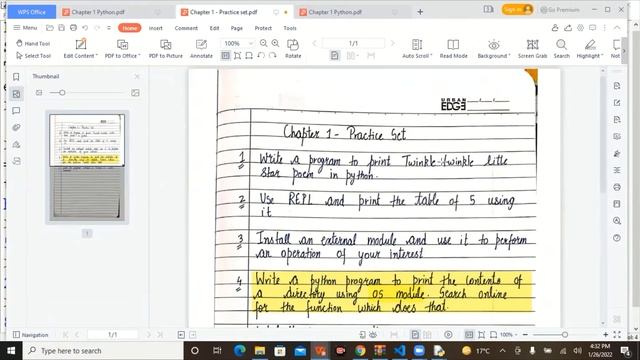Activate the Select Tool

pos(34,56)
